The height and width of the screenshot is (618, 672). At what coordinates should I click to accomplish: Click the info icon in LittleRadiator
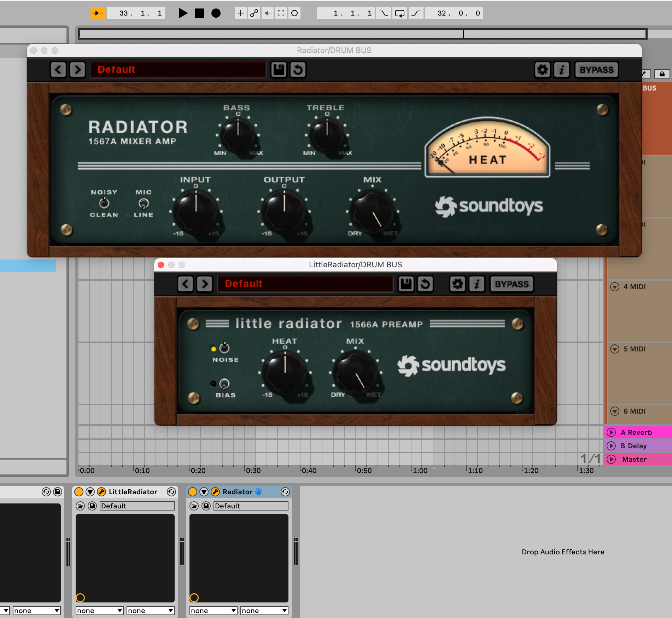[x=477, y=284]
